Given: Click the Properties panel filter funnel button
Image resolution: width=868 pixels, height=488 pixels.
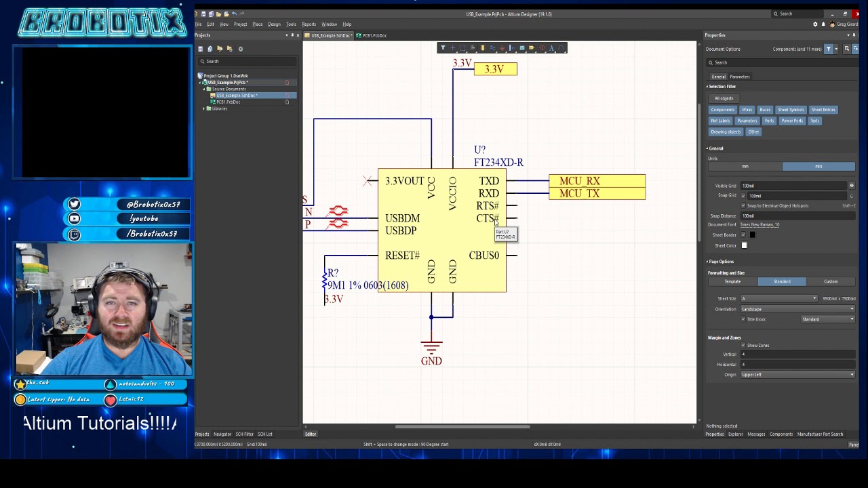Looking at the screenshot, I should coord(829,49).
